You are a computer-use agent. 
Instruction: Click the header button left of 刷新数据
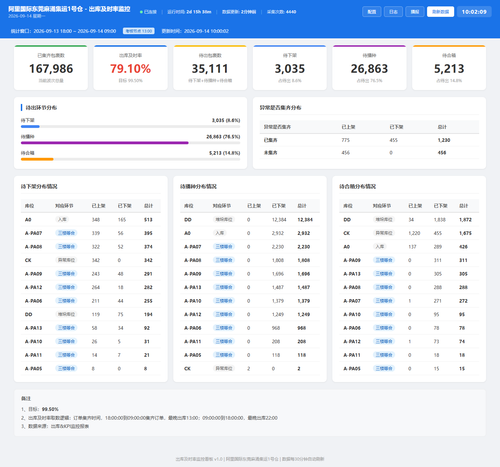[x=415, y=12]
